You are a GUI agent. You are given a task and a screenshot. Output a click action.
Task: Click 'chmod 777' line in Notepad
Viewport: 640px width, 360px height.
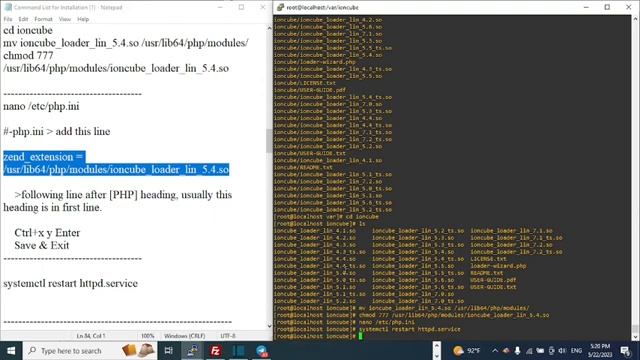[x=28, y=56]
